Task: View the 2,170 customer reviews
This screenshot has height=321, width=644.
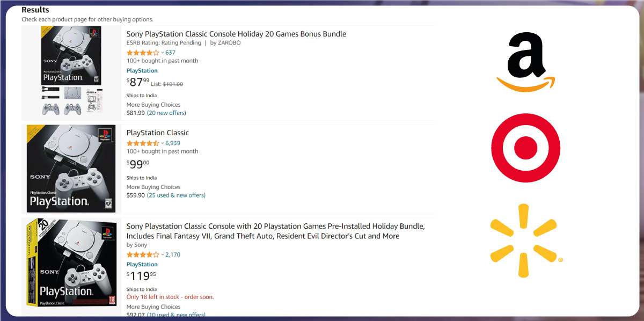Action: pyautogui.click(x=173, y=254)
